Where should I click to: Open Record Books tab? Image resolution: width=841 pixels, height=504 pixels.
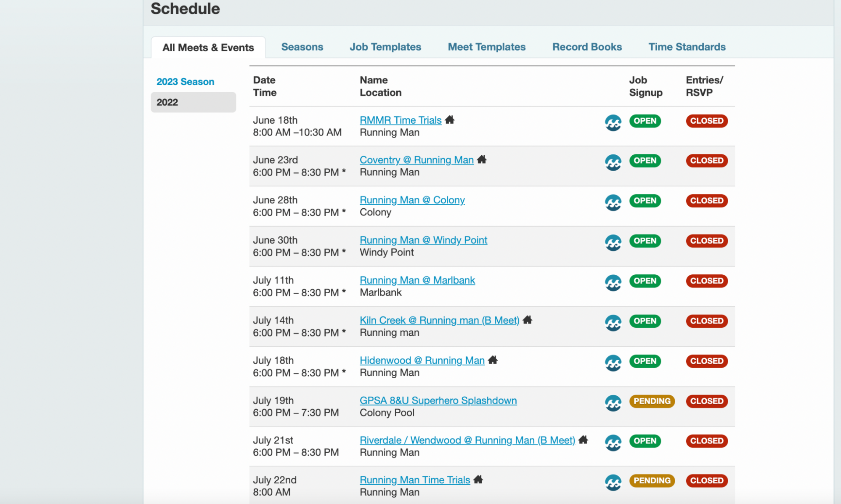pyautogui.click(x=586, y=47)
